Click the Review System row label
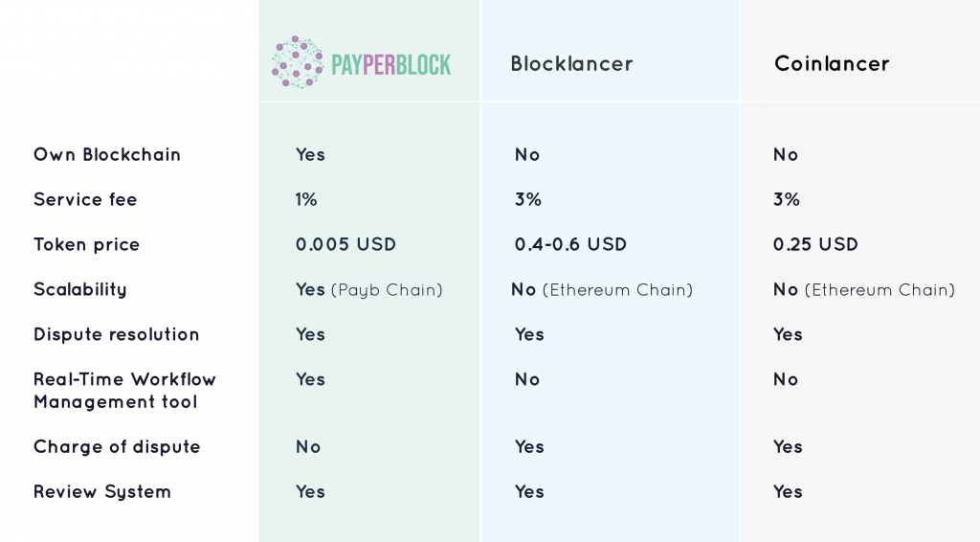 (102, 491)
